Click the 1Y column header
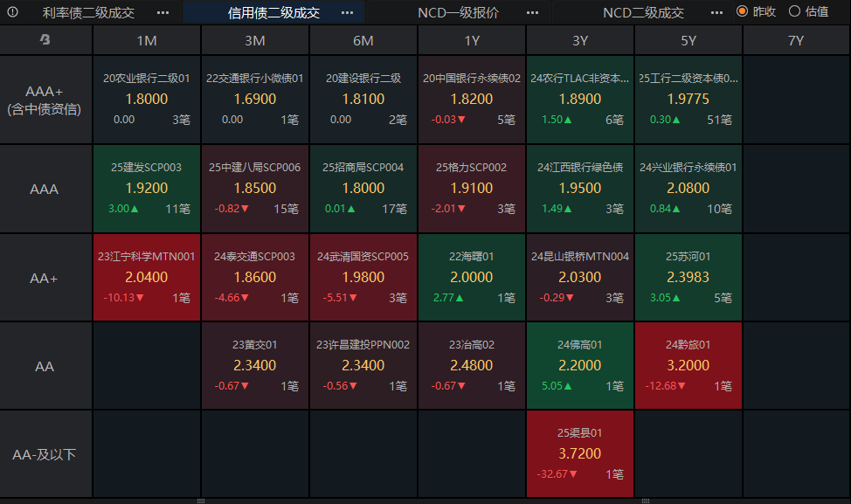The image size is (851, 504). tap(472, 41)
